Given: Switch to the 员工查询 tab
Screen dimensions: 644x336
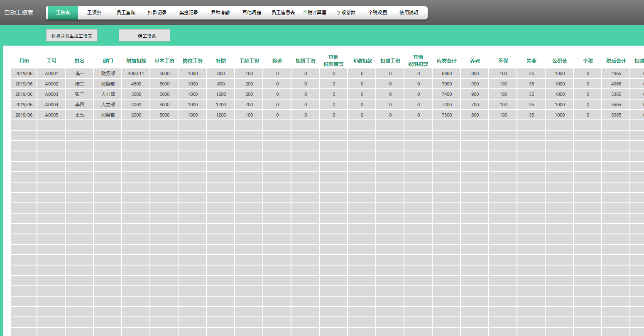Looking at the screenshot, I should (x=126, y=13).
